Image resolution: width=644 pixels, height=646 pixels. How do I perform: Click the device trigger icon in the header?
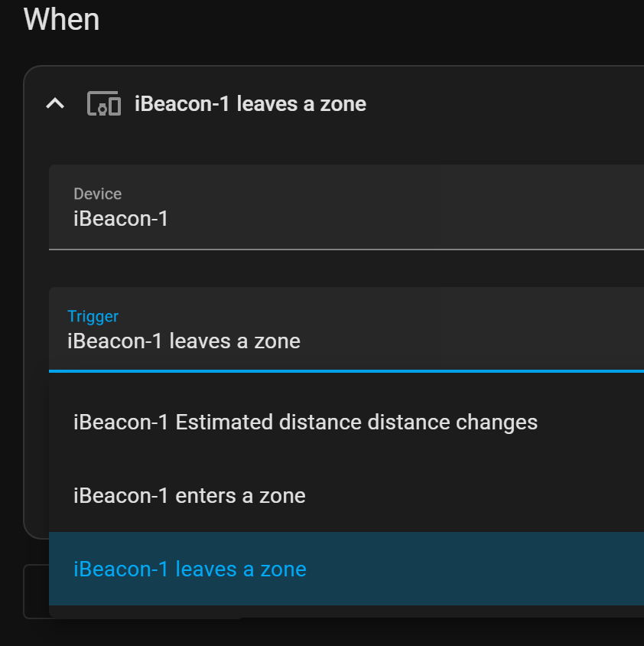point(104,103)
